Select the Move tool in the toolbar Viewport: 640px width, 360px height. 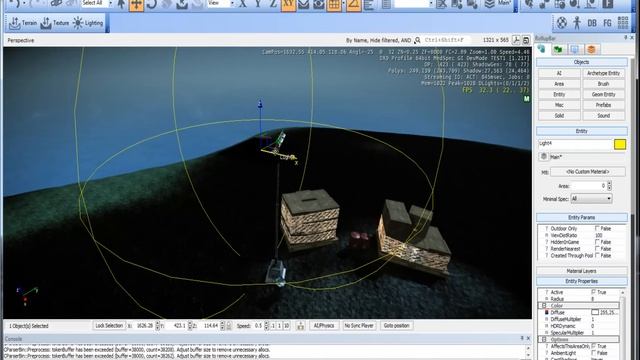pyautogui.click(x=136, y=5)
